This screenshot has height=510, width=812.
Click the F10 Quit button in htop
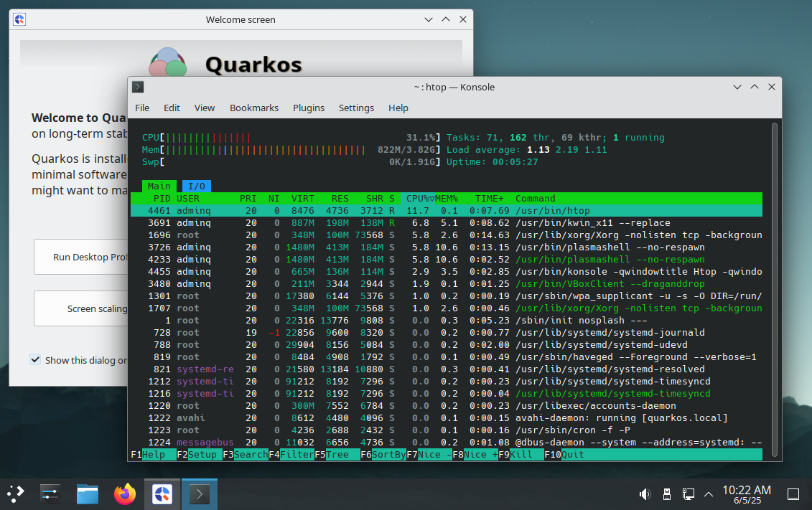coord(571,454)
